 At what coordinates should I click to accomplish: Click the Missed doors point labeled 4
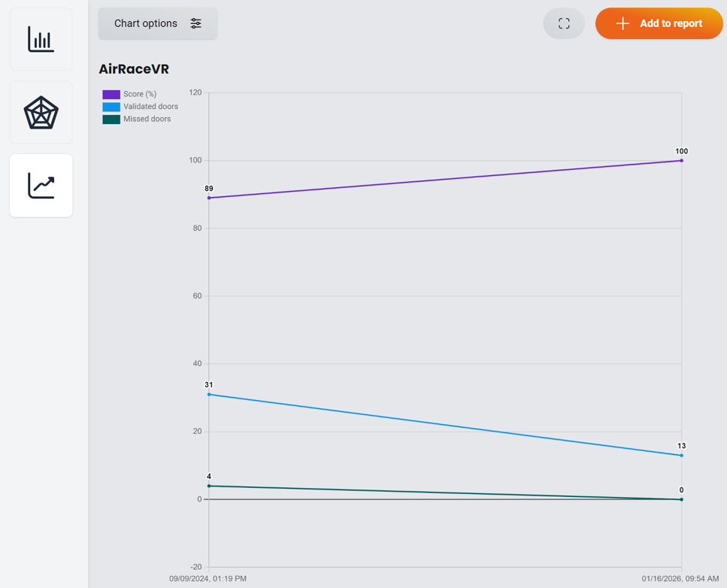click(209, 486)
